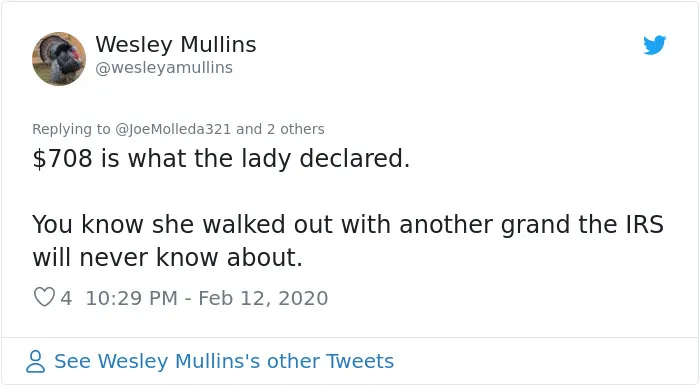The width and height of the screenshot is (700, 386).
Task: Click the 'You know she walked out' paragraph
Action: 348,241
